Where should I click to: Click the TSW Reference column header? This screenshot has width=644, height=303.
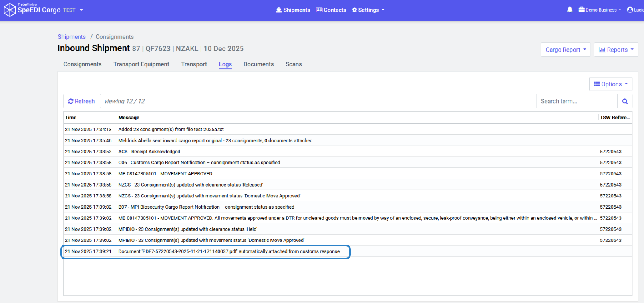pyautogui.click(x=615, y=118)
